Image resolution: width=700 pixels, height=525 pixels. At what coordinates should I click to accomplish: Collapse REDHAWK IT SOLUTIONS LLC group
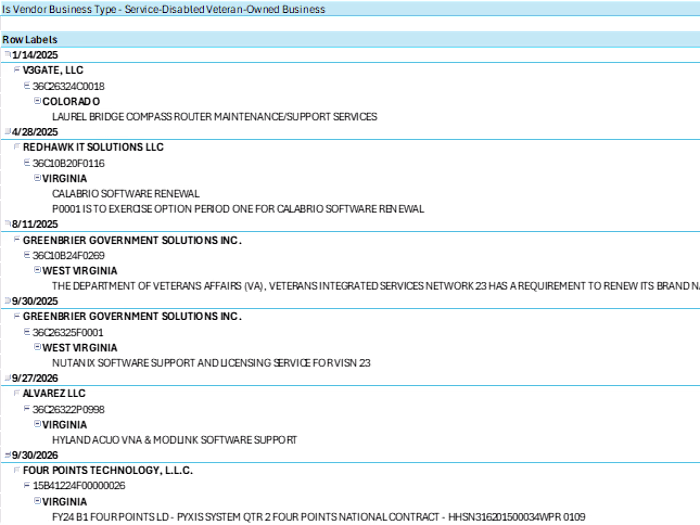click(17, 146)
